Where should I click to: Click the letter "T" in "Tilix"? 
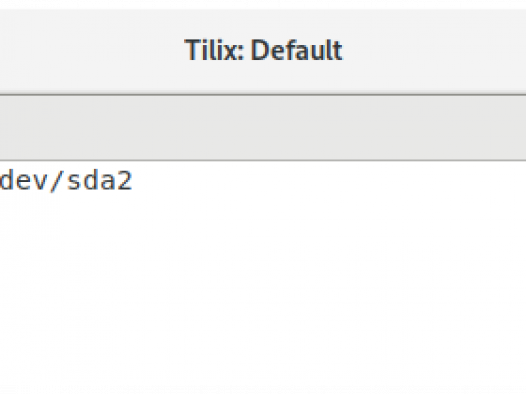pos(195,50)
